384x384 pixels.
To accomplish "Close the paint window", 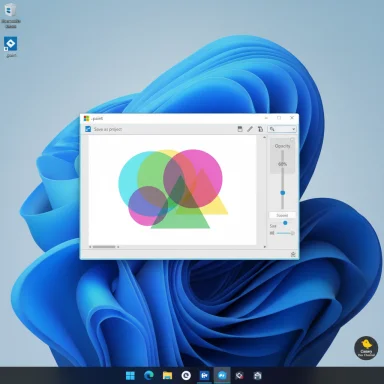I will coord(292,118).
